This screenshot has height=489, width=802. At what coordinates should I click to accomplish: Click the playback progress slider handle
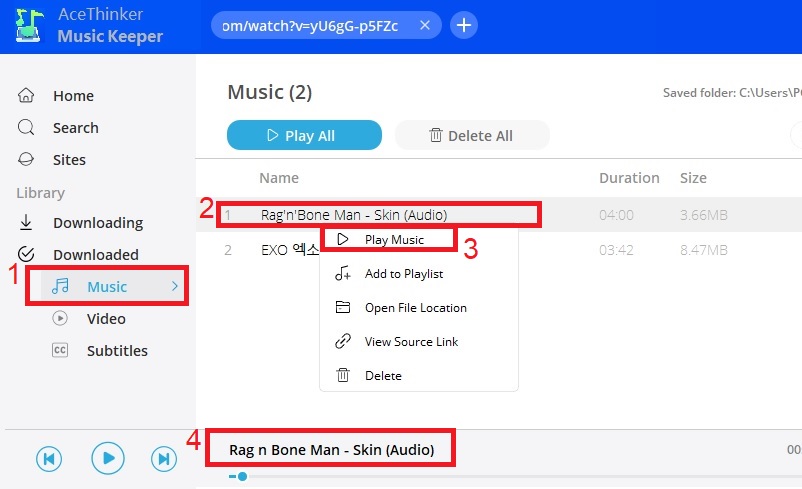(242, 477)
